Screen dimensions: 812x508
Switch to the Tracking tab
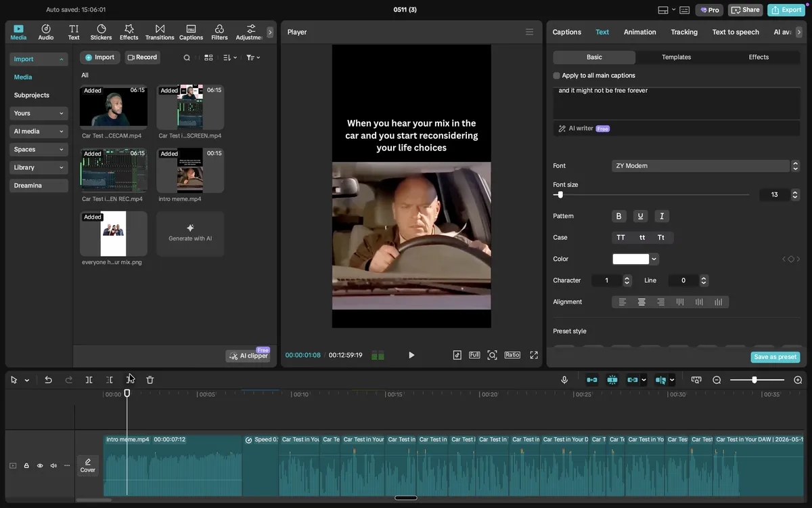point(684,32)
